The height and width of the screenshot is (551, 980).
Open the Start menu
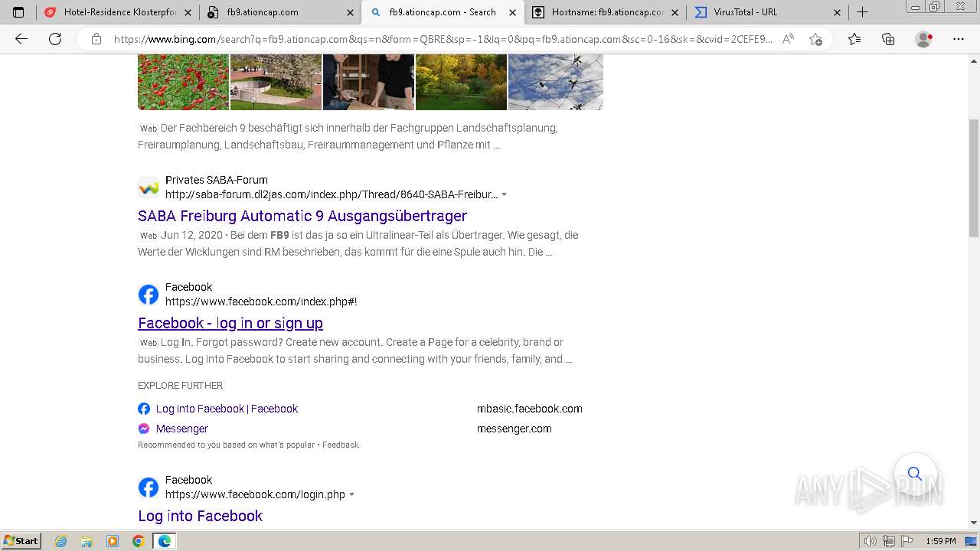tap(21, 541)
